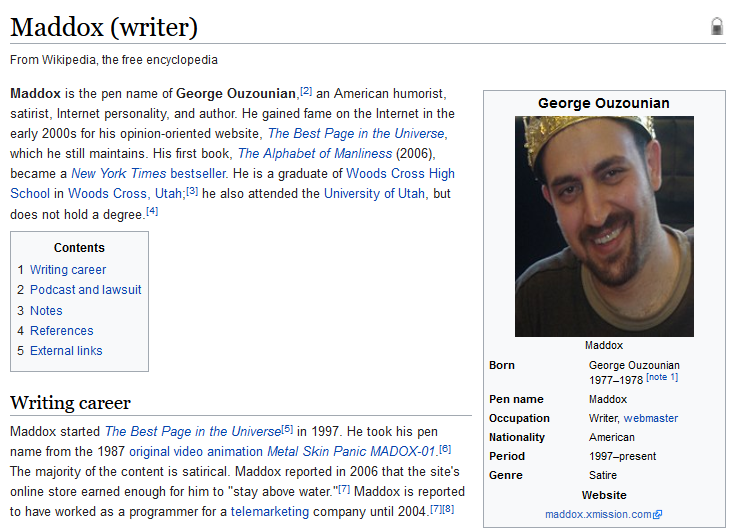Jump to citation [8] at paragraph end
Screen dimensions: 733x529
[448, 509]
